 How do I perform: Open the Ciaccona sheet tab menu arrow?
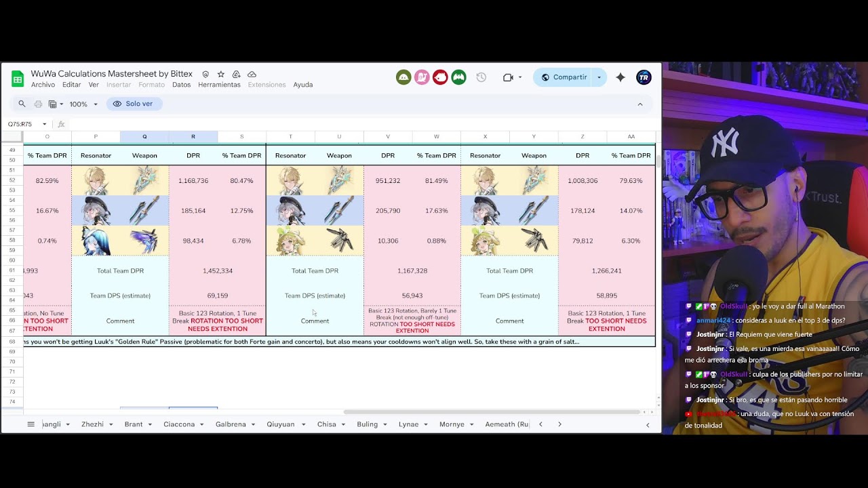click(x=201, y=424)
